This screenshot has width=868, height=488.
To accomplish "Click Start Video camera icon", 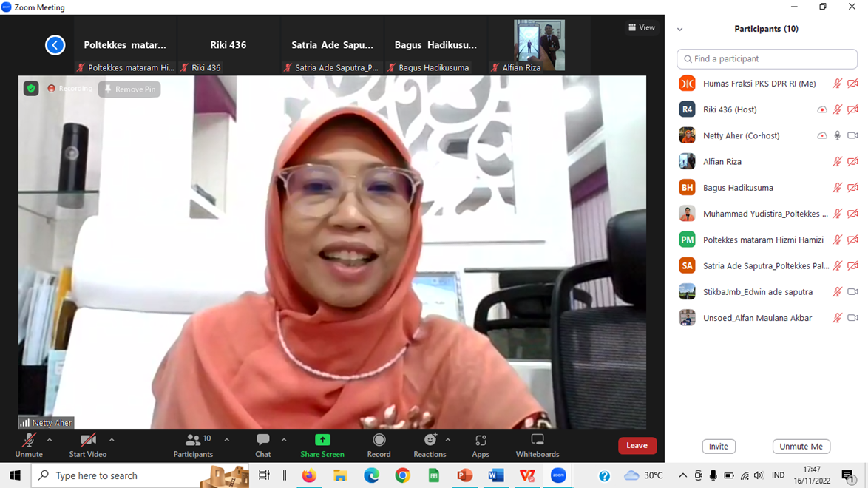I will (x=87, y=441).
